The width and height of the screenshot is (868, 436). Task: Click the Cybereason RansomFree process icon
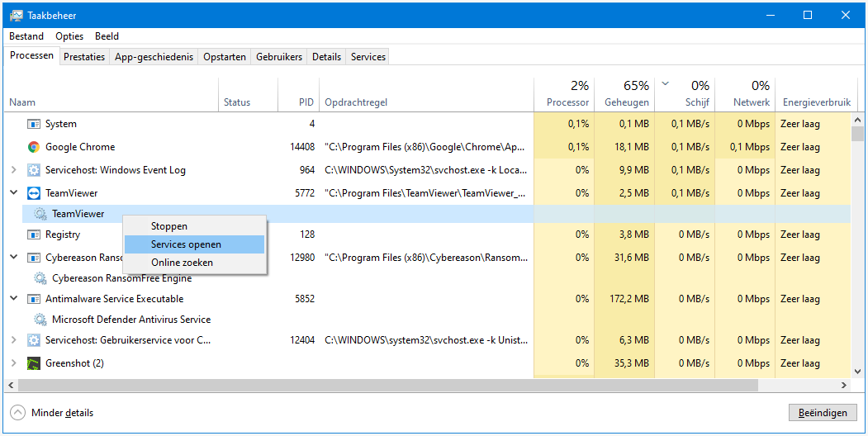click(34, 258)
